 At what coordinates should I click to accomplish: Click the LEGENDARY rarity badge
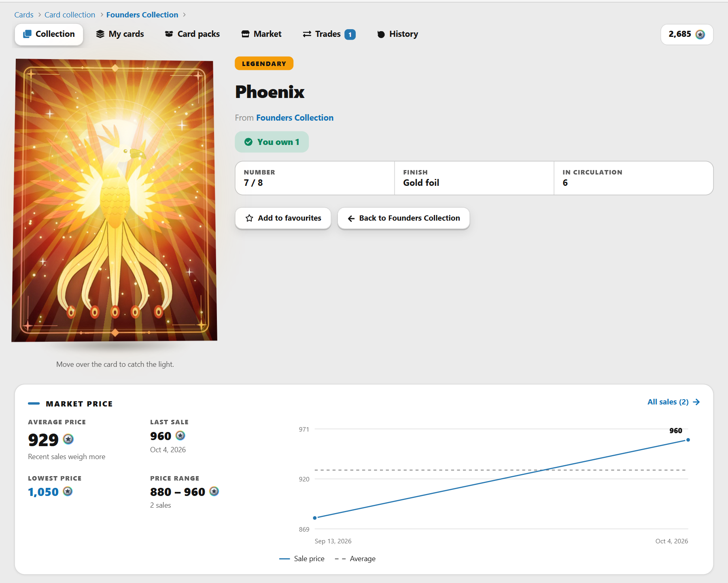coord(264,64)
